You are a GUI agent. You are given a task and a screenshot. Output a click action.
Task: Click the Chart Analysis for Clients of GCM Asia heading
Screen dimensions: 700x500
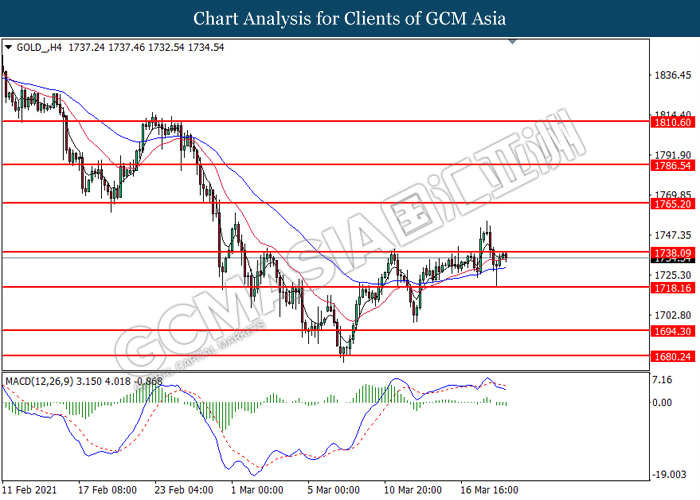click(350, 18)
